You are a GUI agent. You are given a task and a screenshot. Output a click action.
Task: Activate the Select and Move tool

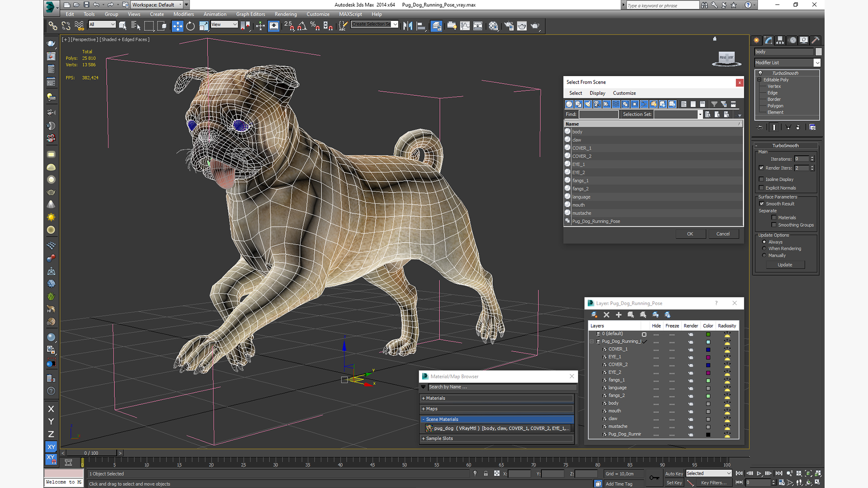pyautogui.click(x=178, y=26)
